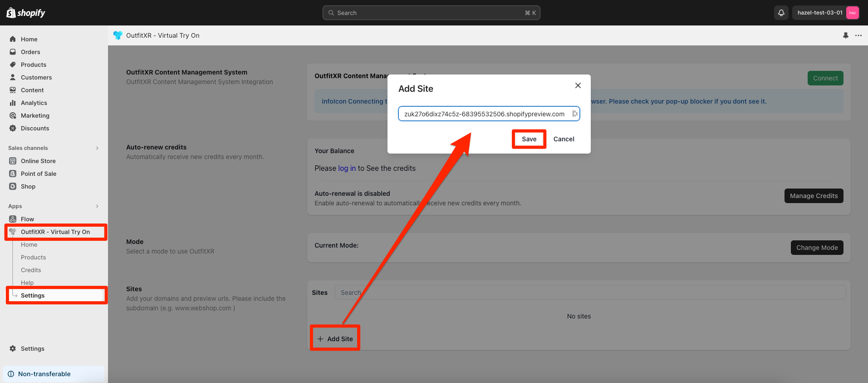Expand the Apps section chevron
The height and width of the screenshot is (383, 868).
97,206
